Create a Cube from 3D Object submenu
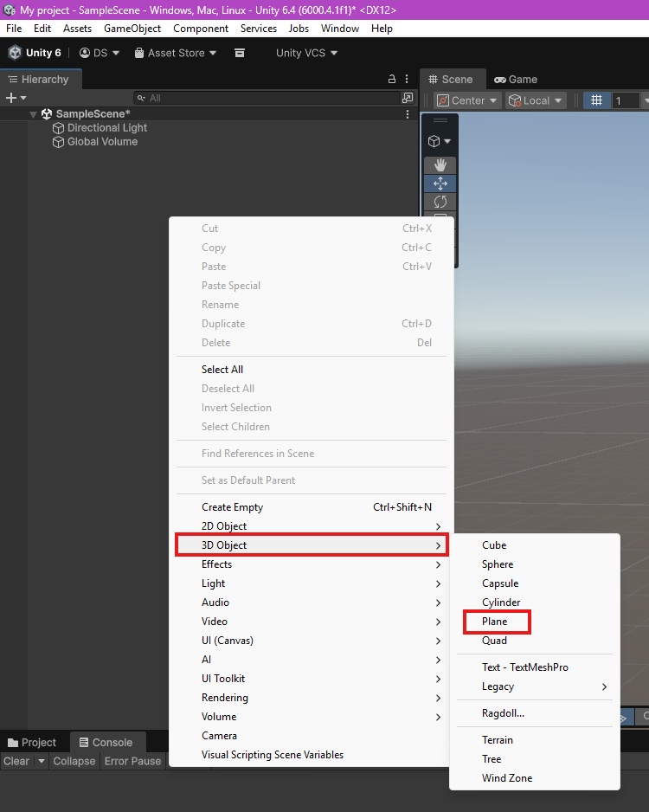The image size is (649, 812). (535, 545)
